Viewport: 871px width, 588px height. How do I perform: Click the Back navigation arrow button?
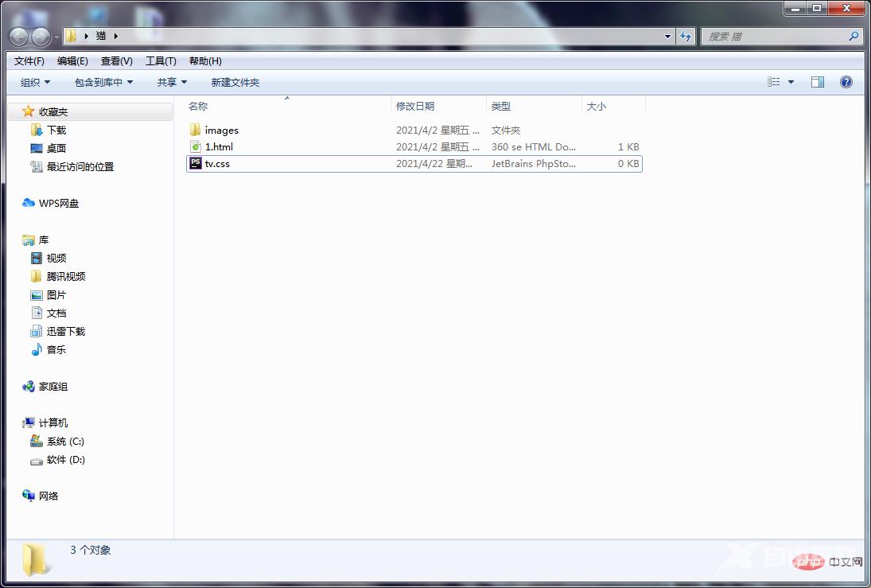(19, 37)
